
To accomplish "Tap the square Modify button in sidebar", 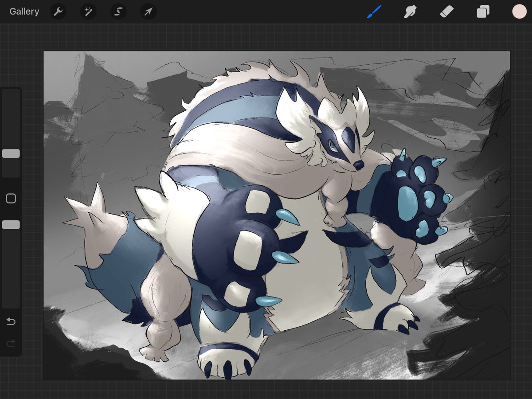I will coord(11,199).
